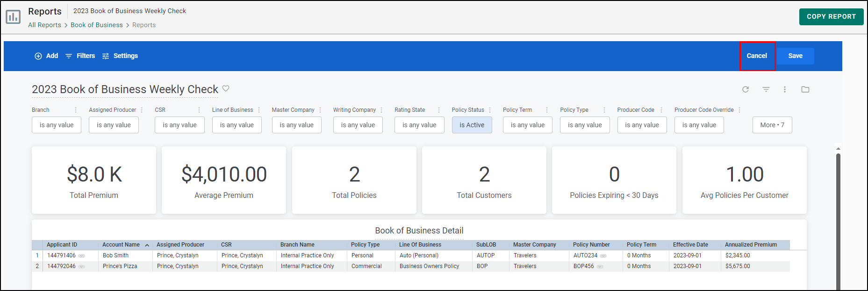The image size is (868, 291).
Task: Open the Branch filter value dropdown
Action: pos(57,125)
